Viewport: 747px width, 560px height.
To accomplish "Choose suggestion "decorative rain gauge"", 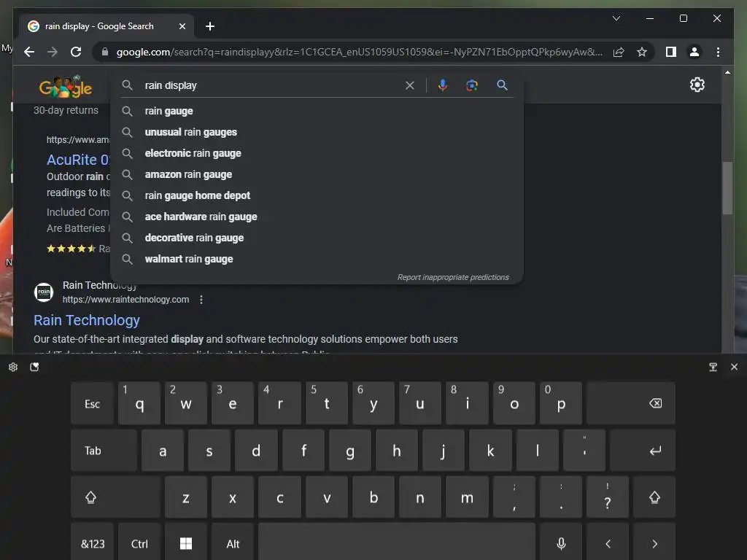I will [x=317, y=238].
